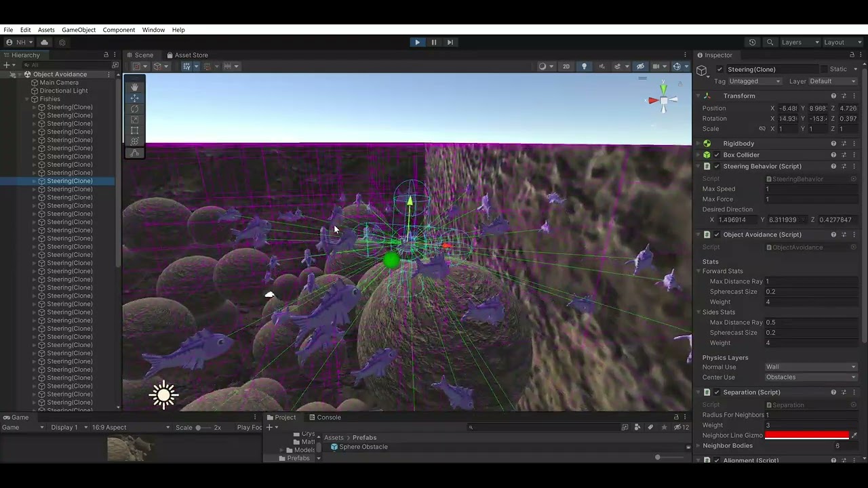
Task: Open the 16:9 Aspect dropdown
Action: (130, 428)
